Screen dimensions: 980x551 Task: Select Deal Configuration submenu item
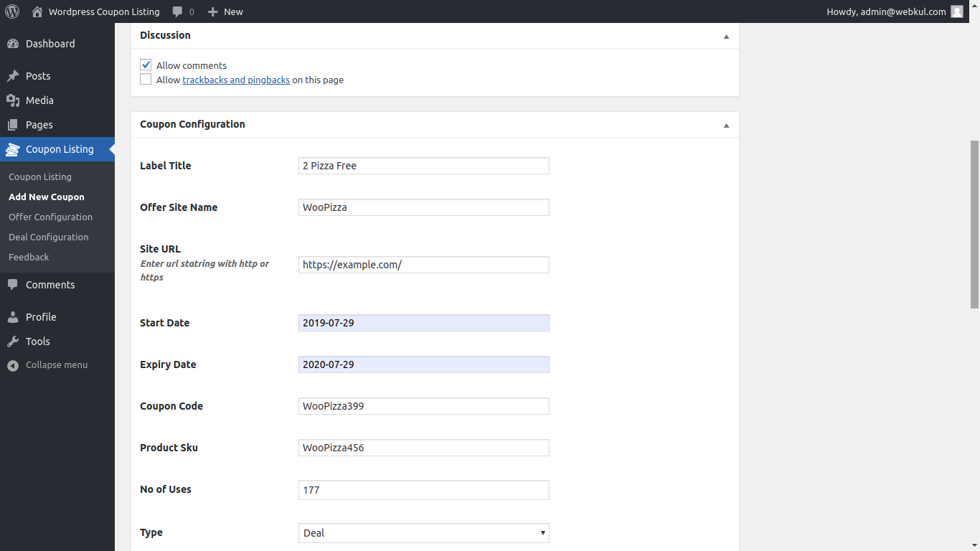(49, 237)
